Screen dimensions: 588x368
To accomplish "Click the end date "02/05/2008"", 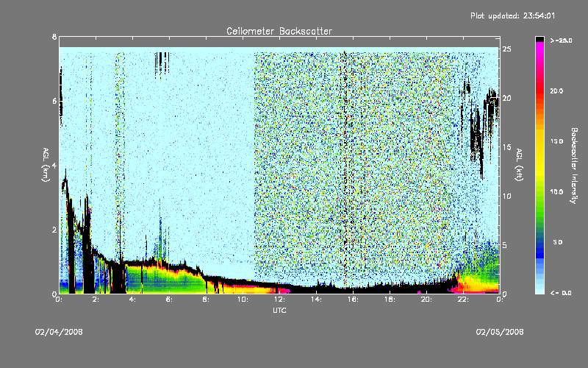I will (x=500, y=332).
